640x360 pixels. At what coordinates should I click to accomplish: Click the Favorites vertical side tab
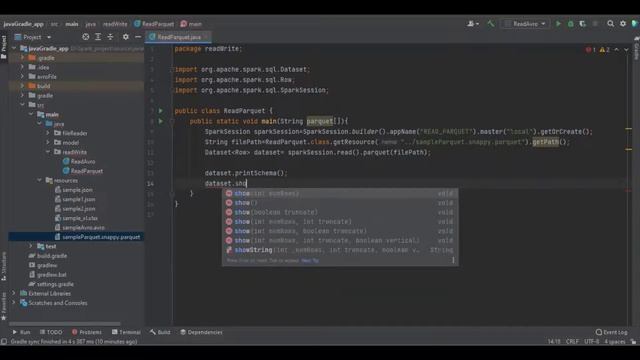tap(4, 306)
